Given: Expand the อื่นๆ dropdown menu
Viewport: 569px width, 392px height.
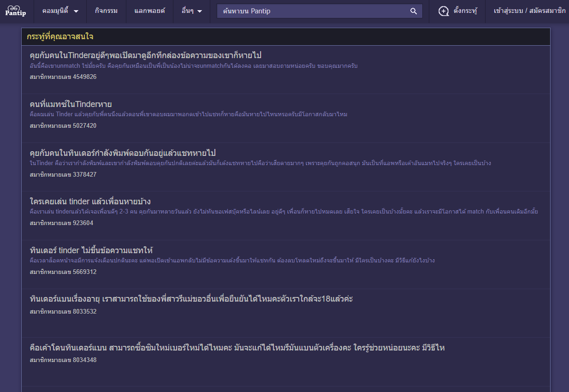Looking at the screenshot, I should point(192,11).
